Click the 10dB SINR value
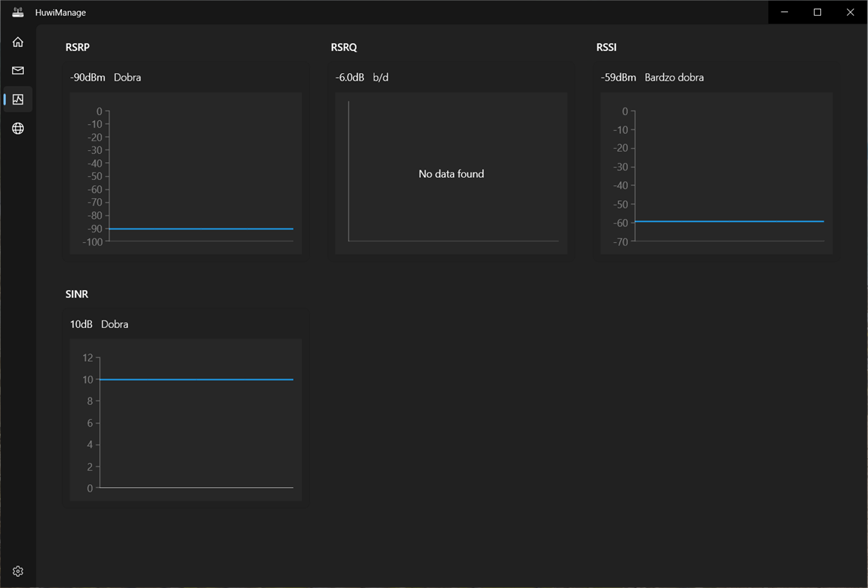This screenshot has height=588, width=868. pos(81,324)
